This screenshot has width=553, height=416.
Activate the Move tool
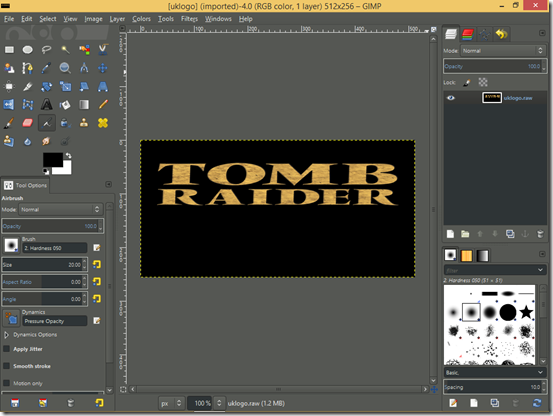click(103, 68)
